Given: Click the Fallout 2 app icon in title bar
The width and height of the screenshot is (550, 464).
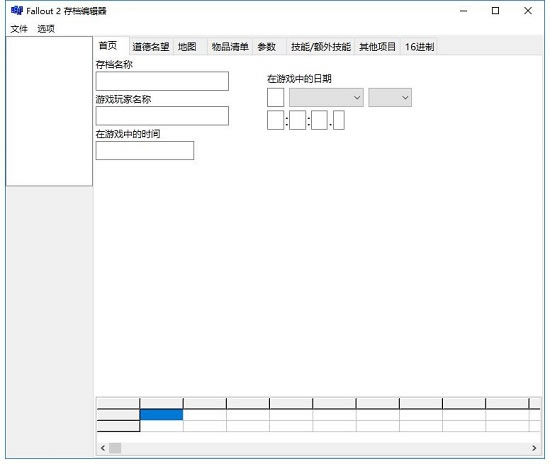Looking at the screenshot, I should [x=16, y=11].
